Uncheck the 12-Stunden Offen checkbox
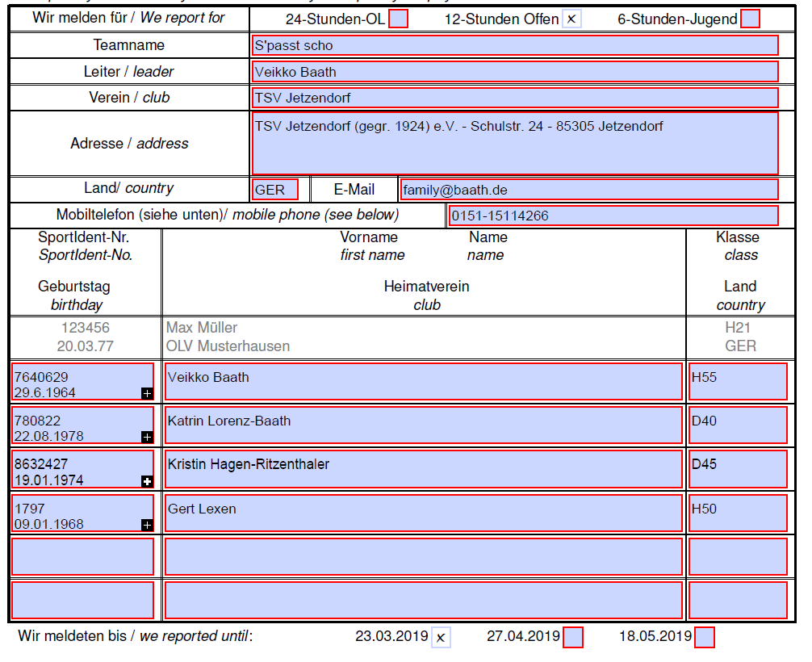The image size is (812, 662). coord(571,19)
